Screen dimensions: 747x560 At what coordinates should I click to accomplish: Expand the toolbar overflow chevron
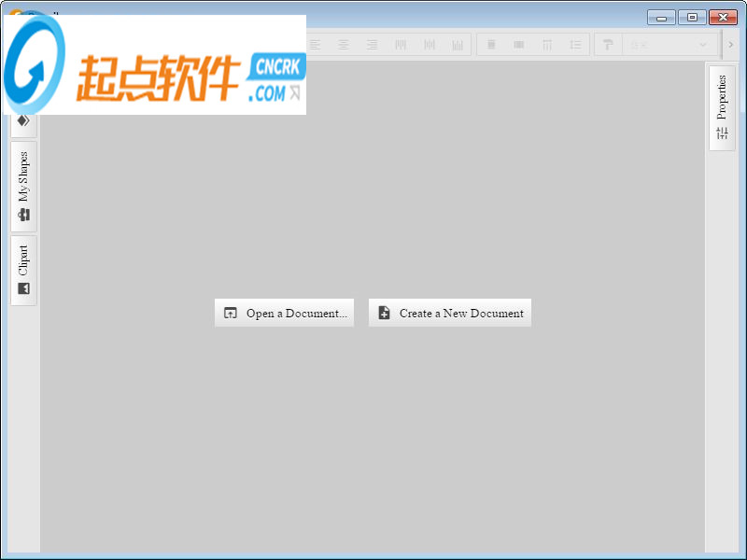[731, 45]
